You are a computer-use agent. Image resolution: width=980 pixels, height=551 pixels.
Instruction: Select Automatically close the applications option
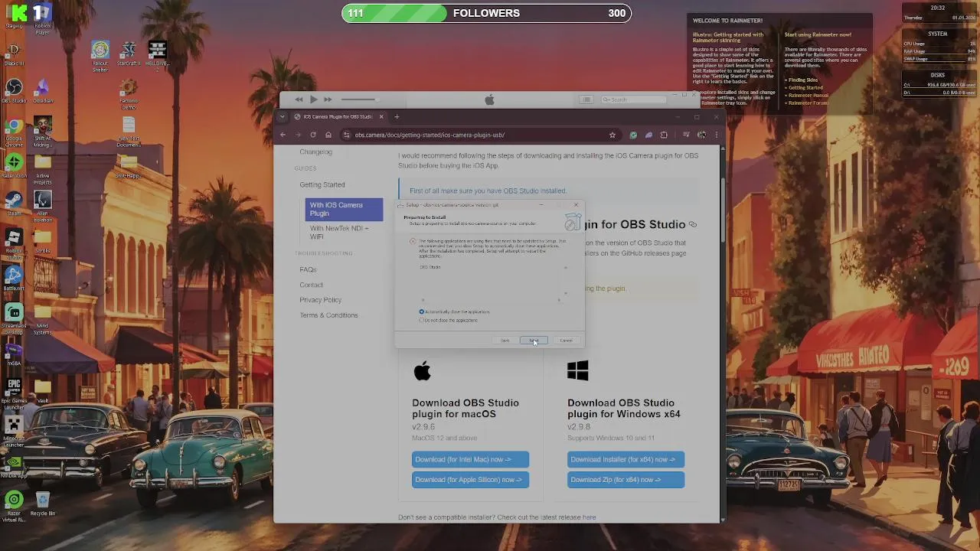point(455,311)
